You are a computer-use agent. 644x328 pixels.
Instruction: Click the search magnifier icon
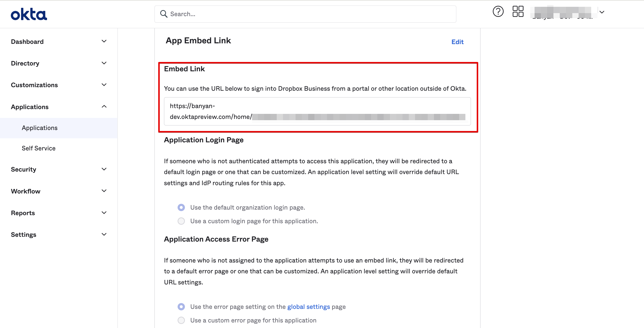pyautogui.click(x=164, y=14)
